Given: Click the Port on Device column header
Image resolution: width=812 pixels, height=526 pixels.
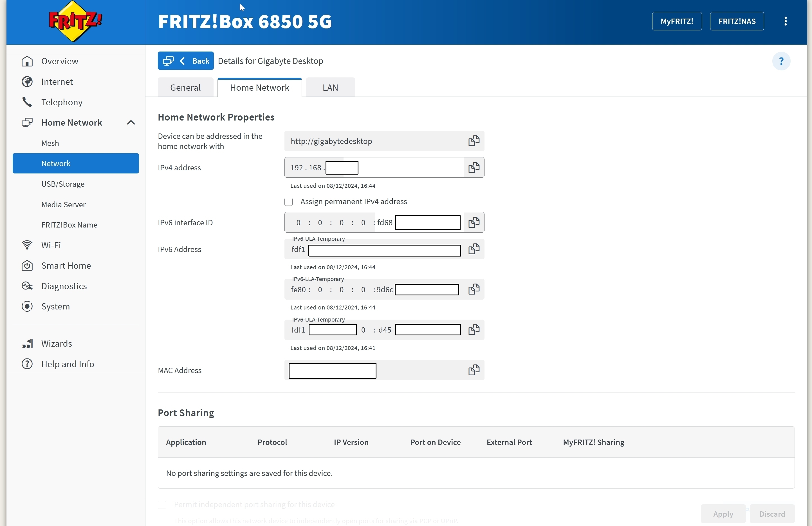Looking at the screenshot, I should 435,442.
